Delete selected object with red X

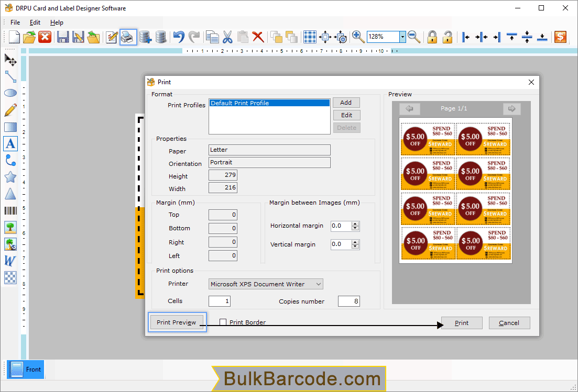pyautogui.click(x=258, y=37)
